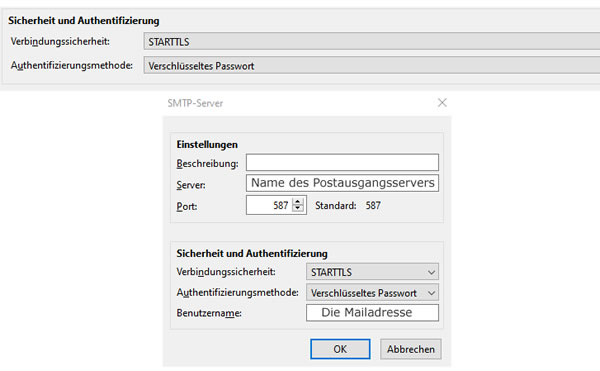Increase the port with the up arrow
Viewport: 600px width, 371px height.
click(x=298, y=201)
